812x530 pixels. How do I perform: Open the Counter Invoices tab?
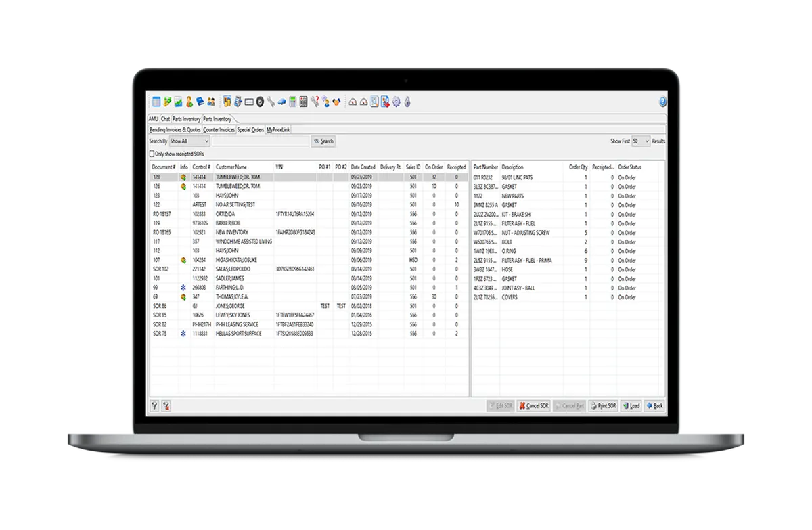click(x=219, y=129)
